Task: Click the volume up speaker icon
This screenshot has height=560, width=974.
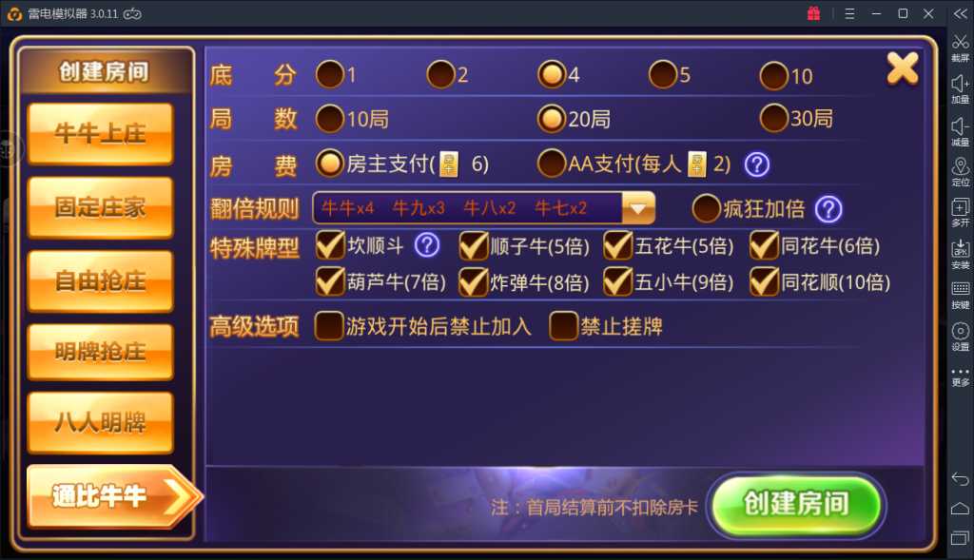Action: 961,84
